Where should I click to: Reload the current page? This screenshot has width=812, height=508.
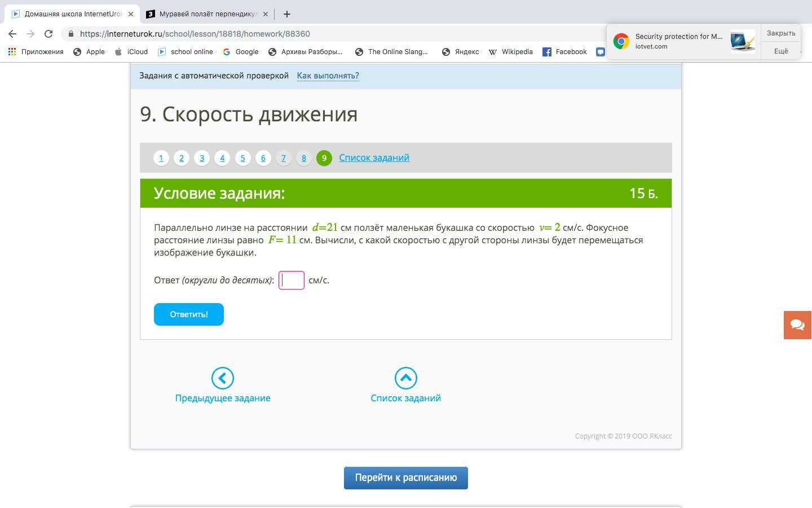pos(48,34)
